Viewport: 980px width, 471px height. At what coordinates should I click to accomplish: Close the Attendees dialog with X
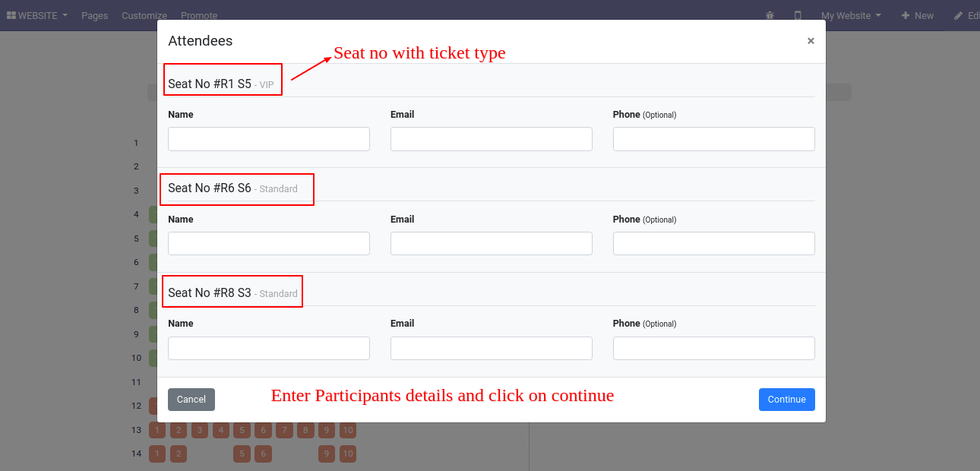811,41
